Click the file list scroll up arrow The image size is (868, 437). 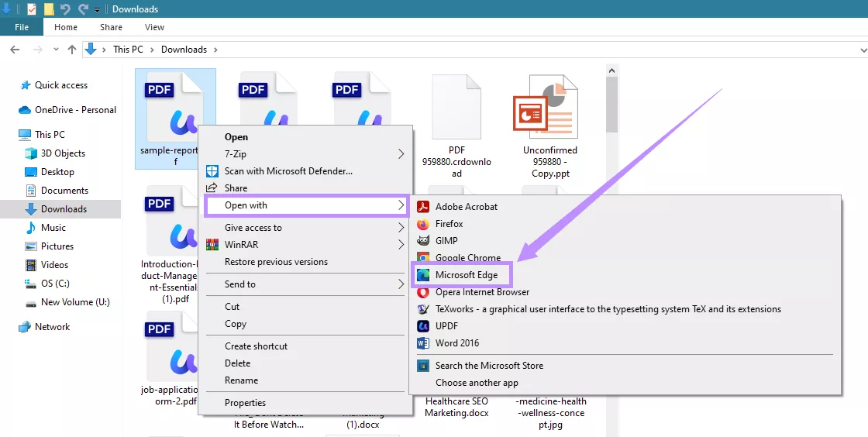611,71
